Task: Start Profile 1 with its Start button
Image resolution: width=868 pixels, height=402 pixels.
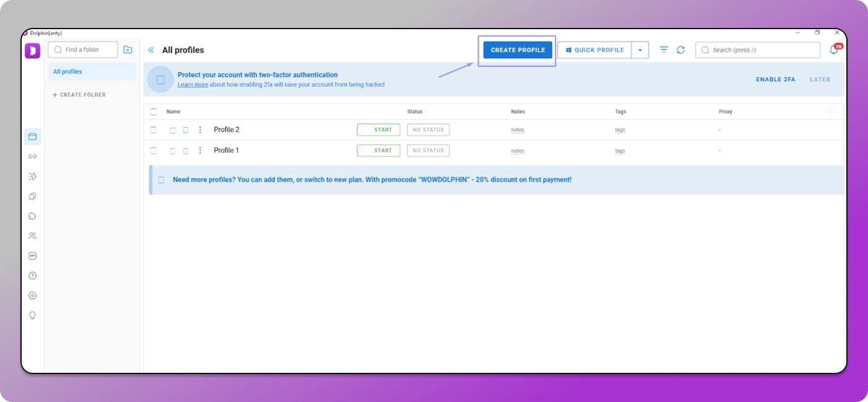Action: [x=378, y=150]
